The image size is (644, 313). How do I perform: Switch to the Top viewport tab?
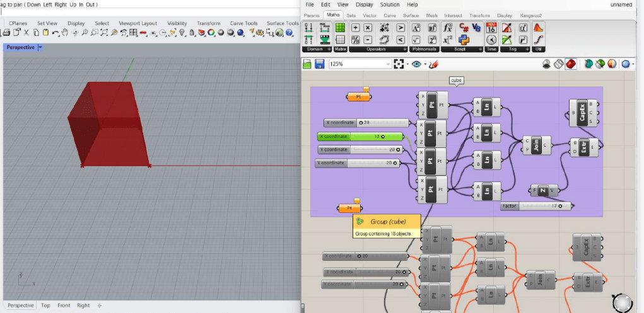coord(45,305)
